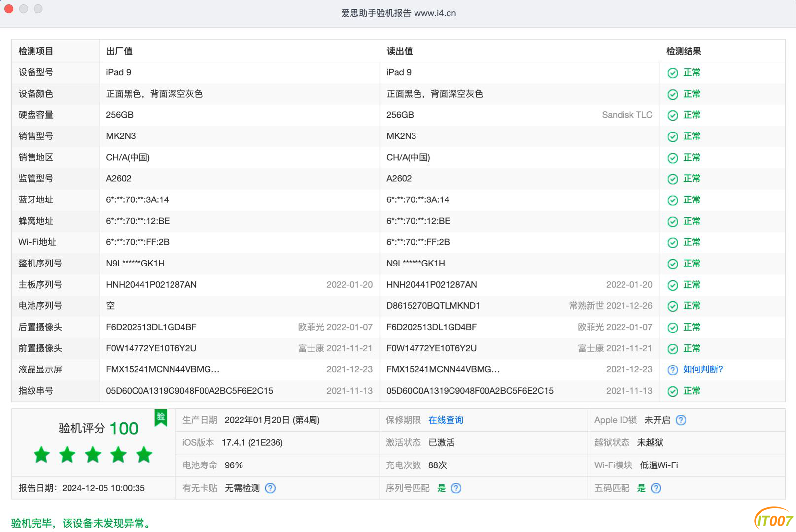Open help icon next to 五码匹配
796x532 pixels.
point(656,488)
